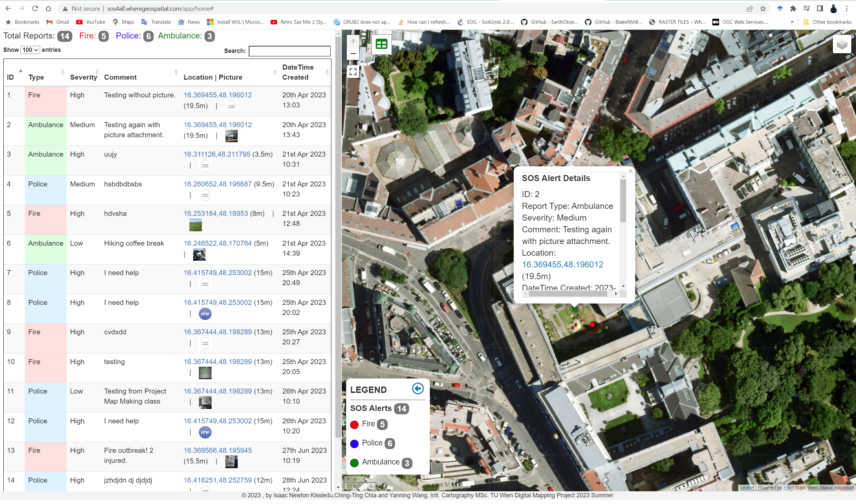Click the map zoom in button
This screenshot has width=856, height=504.
pos(353,41)
